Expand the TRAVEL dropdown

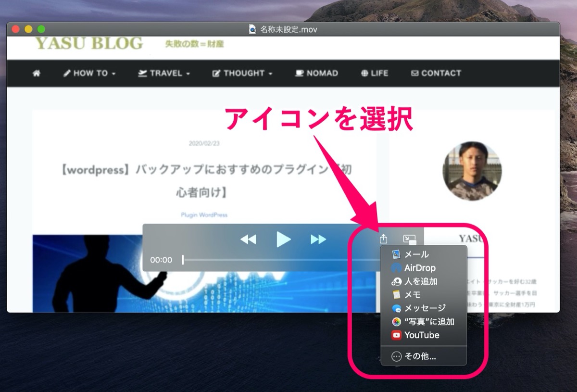[164, 73]
